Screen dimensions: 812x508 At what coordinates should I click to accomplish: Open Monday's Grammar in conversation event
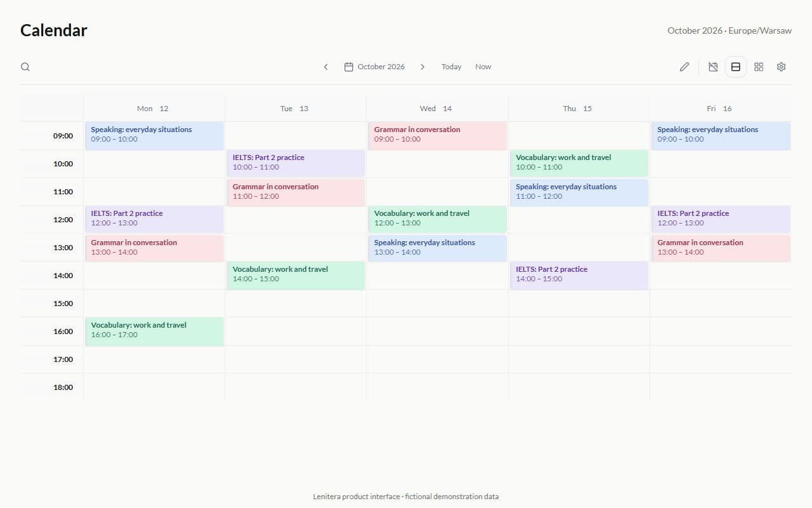(154, 248)
